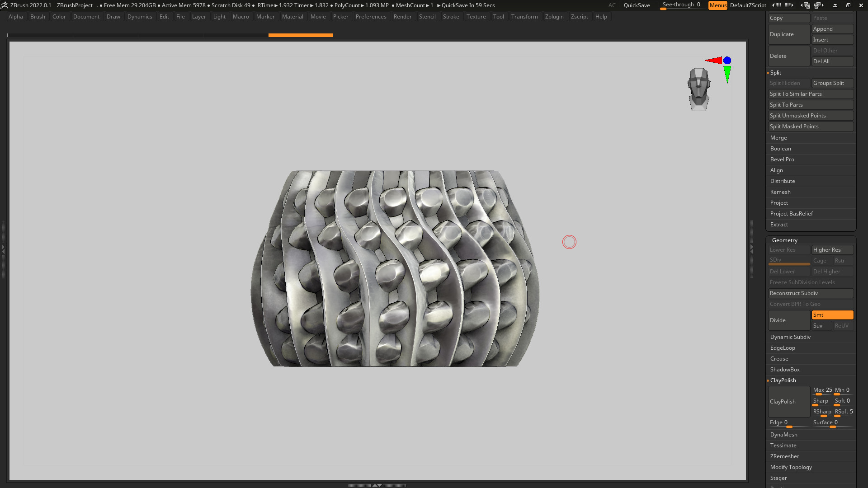Click the head-shaped camera view gizmo
The height and width of the screenshot is (488, 868).
[x=699, y=89]
